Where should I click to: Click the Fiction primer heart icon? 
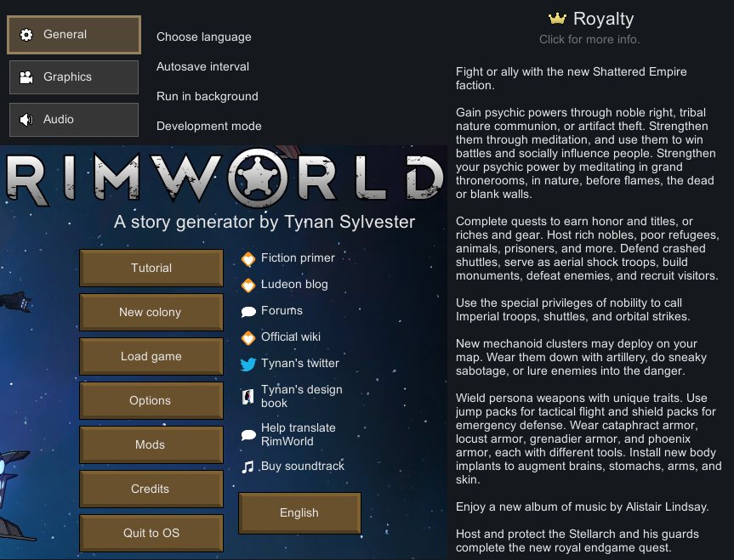click(248, 258)
